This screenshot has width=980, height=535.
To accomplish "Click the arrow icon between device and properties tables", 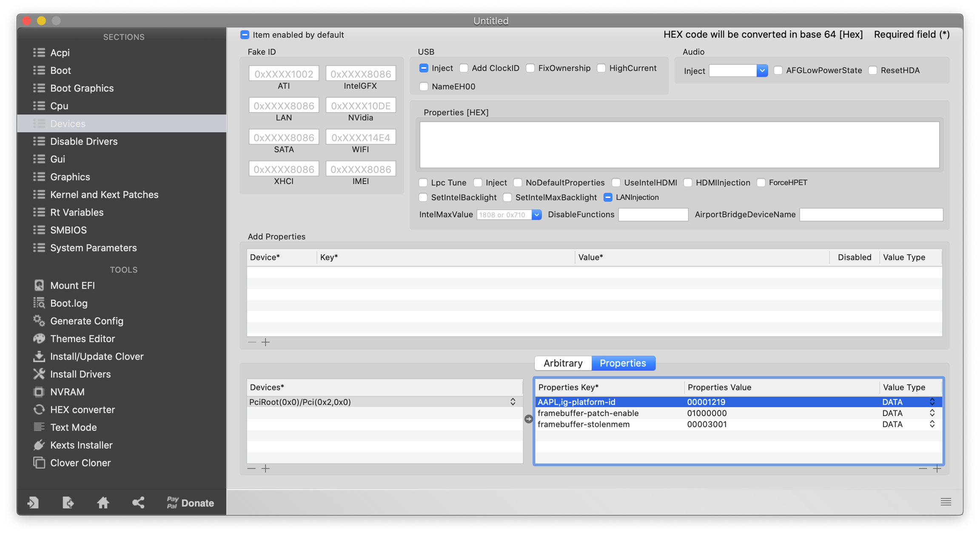I will click(528, 419).
